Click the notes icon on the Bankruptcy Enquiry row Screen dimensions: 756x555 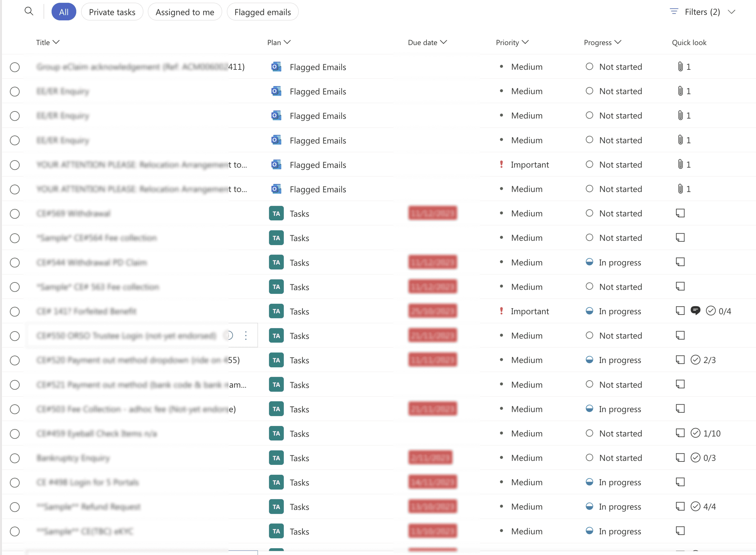[x=680, y=458]
